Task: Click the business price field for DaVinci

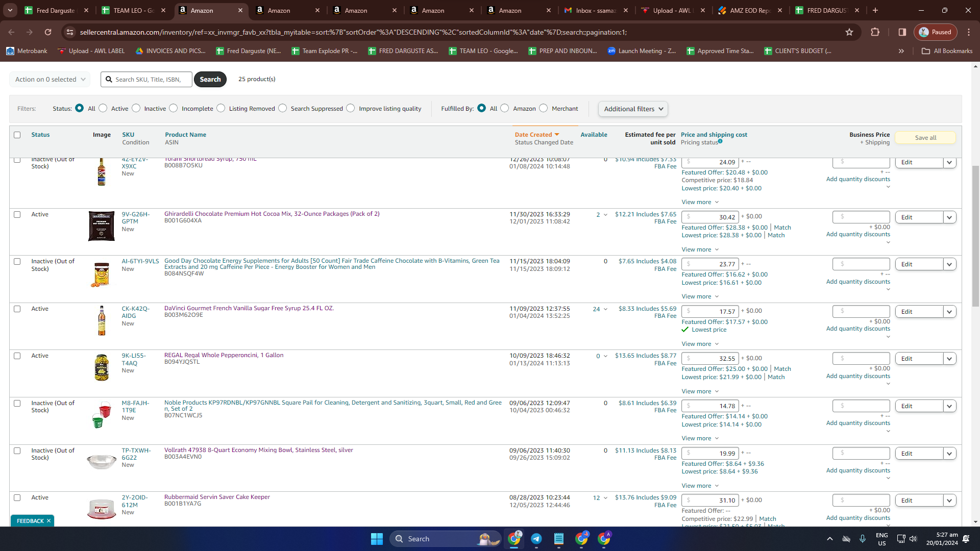Action: (861, 312)
